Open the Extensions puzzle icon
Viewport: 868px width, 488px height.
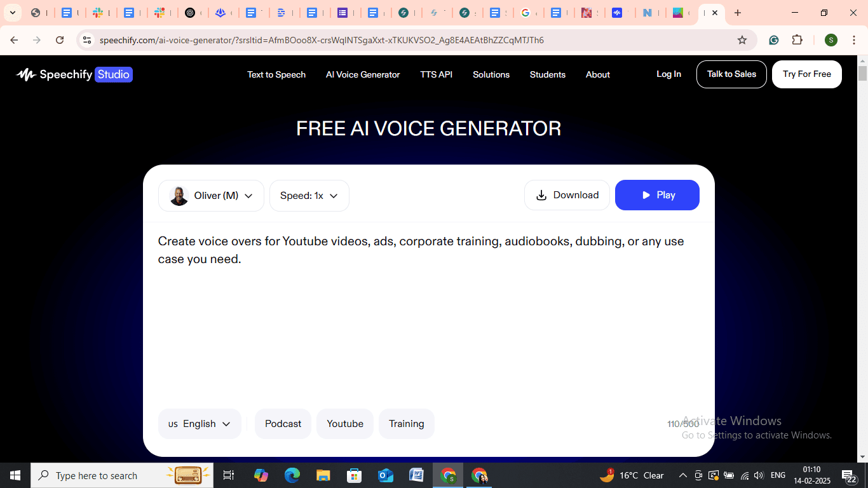coord(797,40)
